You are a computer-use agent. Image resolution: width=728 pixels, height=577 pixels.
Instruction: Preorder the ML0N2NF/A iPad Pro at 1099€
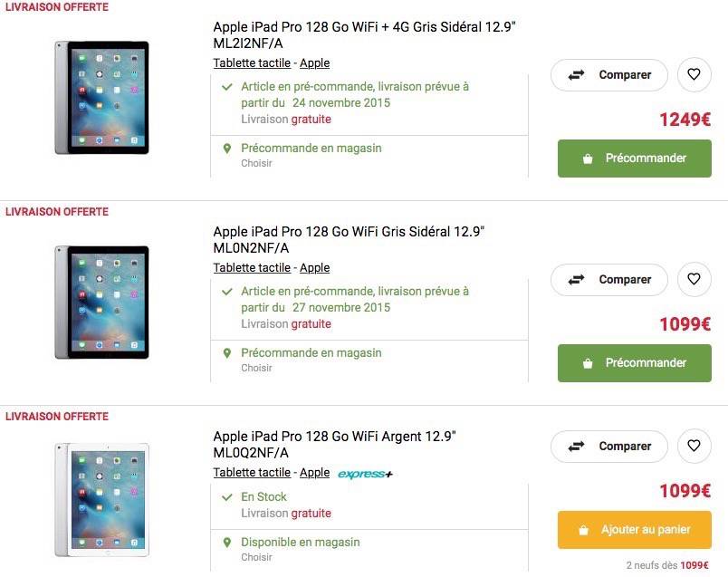click(634, 363)
